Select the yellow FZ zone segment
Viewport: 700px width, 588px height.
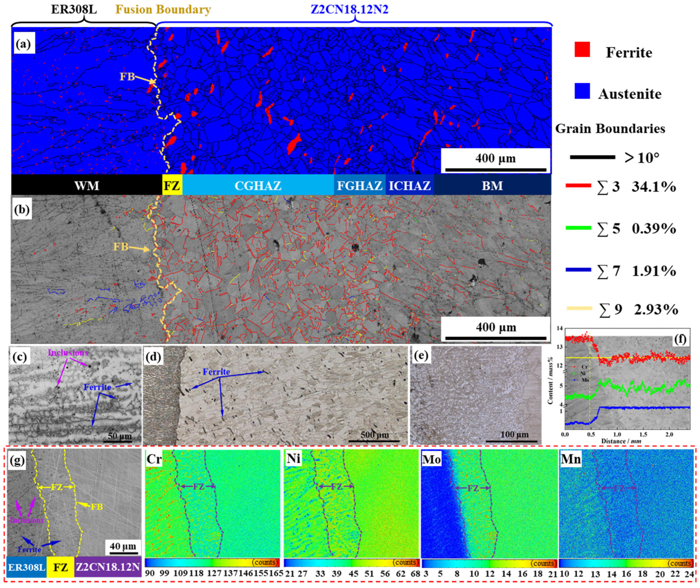[x=172, y=185]
